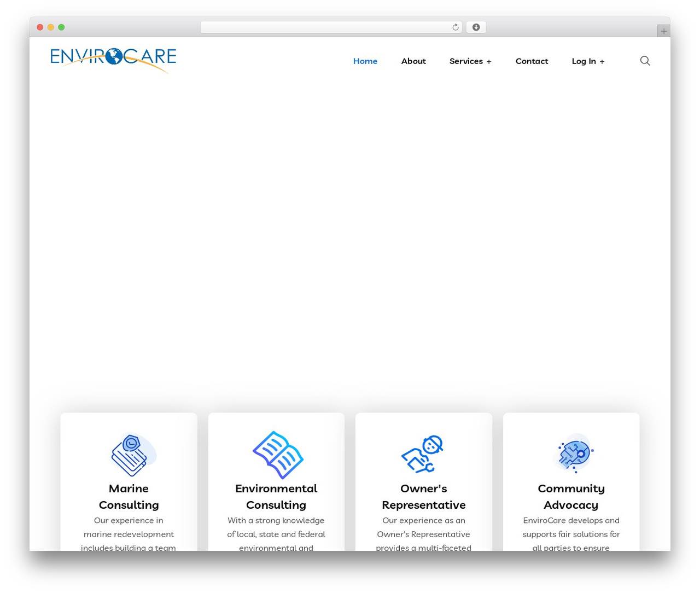The image size is (700, 593).
Task: Click the EnviroCare logo
Action: point(113,60)
